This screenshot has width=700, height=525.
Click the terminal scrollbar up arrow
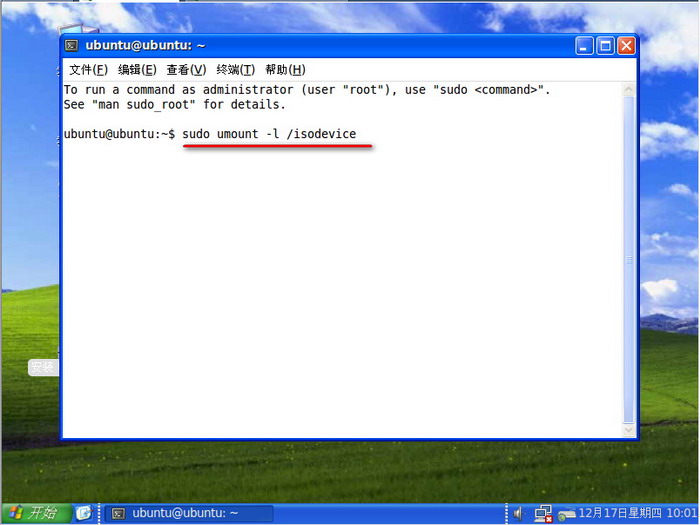point(629,90)
